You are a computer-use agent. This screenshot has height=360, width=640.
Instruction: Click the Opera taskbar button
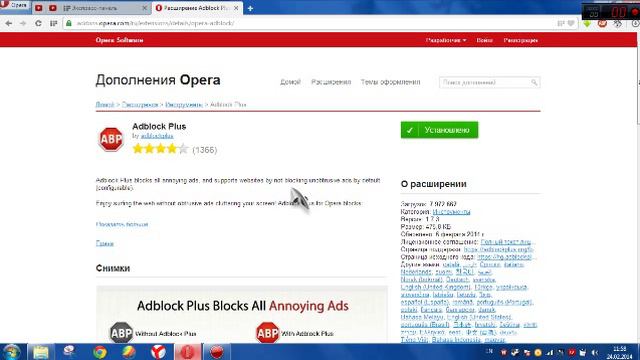point(188,352)
